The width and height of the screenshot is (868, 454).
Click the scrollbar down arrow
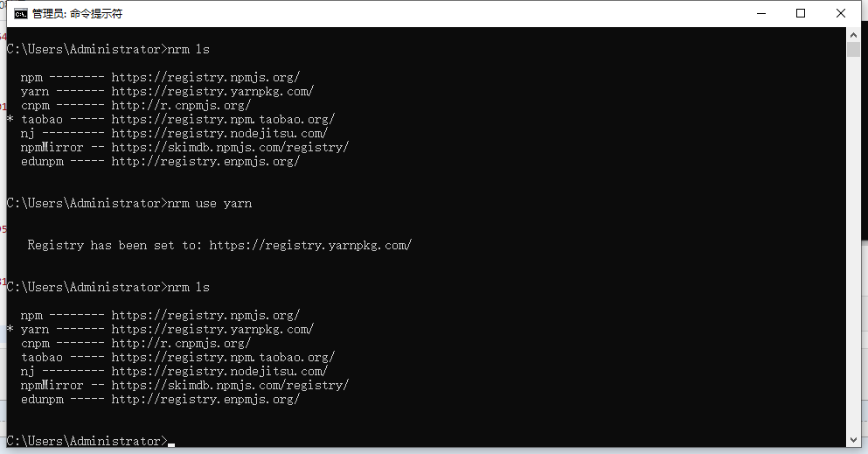coord(853,440)
